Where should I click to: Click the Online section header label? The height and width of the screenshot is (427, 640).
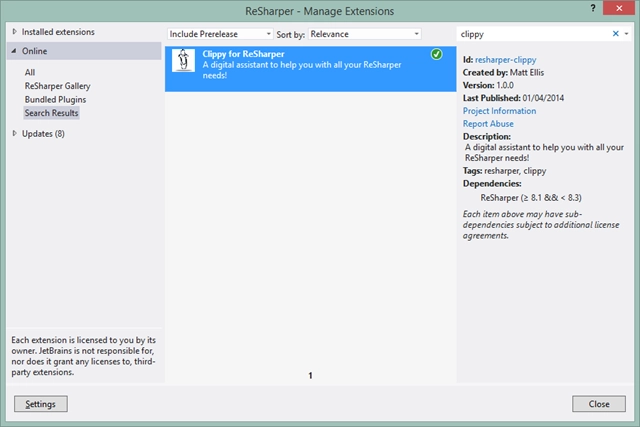pyautogui.click(x=34, y=51)
